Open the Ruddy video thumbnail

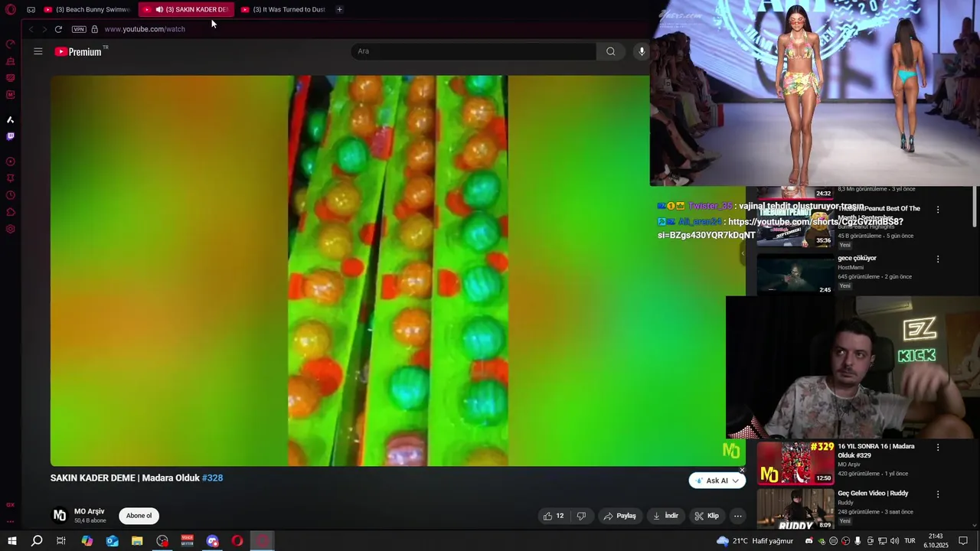pyautogui.click(x=795, y=510)
